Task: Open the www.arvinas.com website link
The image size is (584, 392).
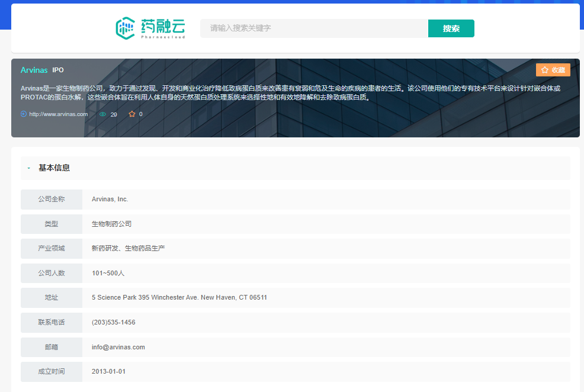Action: tap(58, 114)
